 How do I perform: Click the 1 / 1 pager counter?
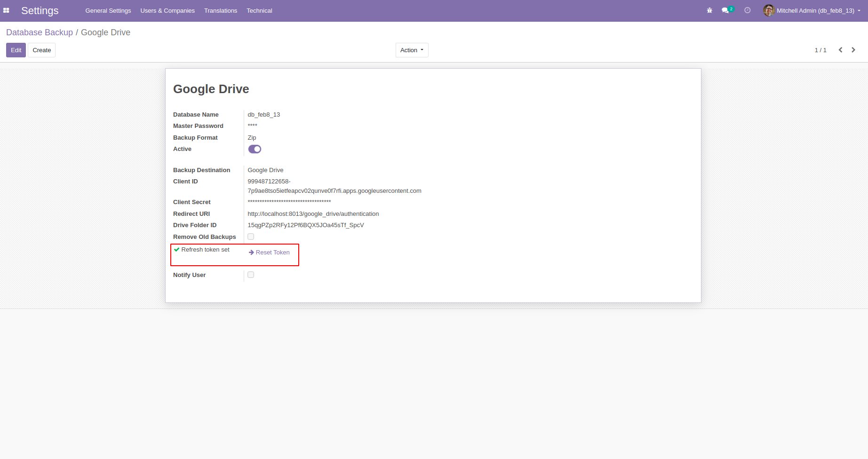[820, 50]
